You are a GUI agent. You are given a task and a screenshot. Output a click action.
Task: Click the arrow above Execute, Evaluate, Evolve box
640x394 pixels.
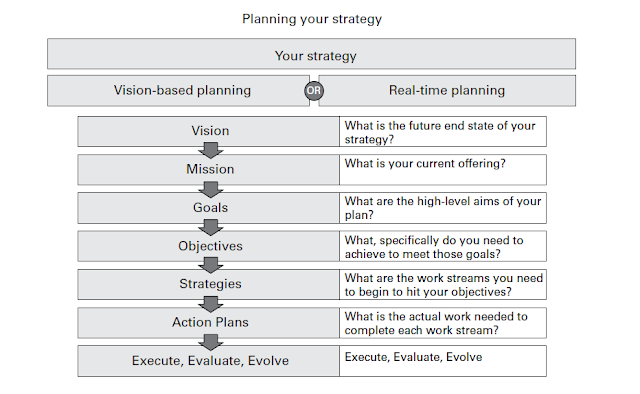211,342
